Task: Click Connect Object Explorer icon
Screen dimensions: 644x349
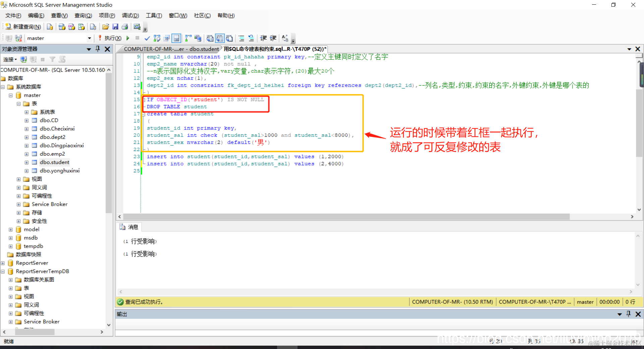Action: coord(23,59)
